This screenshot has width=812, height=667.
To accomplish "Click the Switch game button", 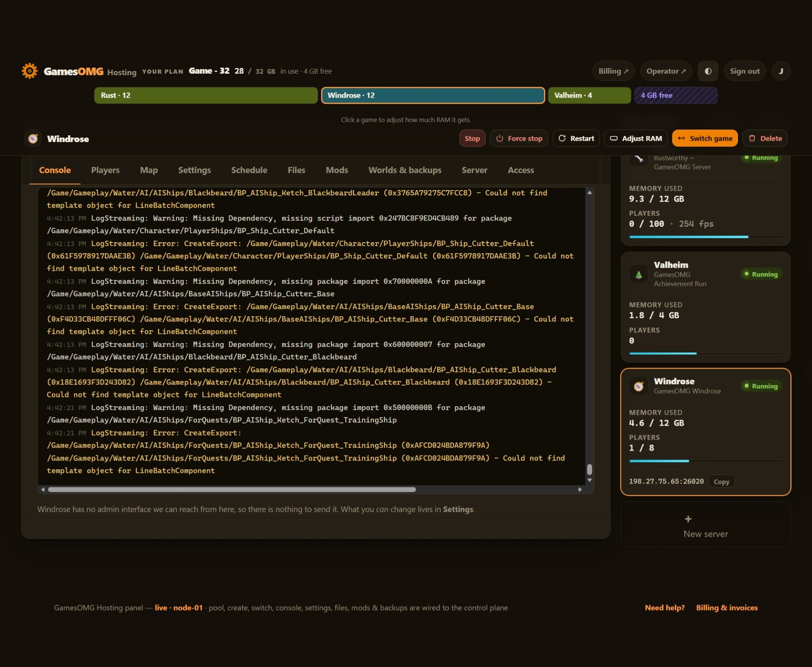I will 705,138.
